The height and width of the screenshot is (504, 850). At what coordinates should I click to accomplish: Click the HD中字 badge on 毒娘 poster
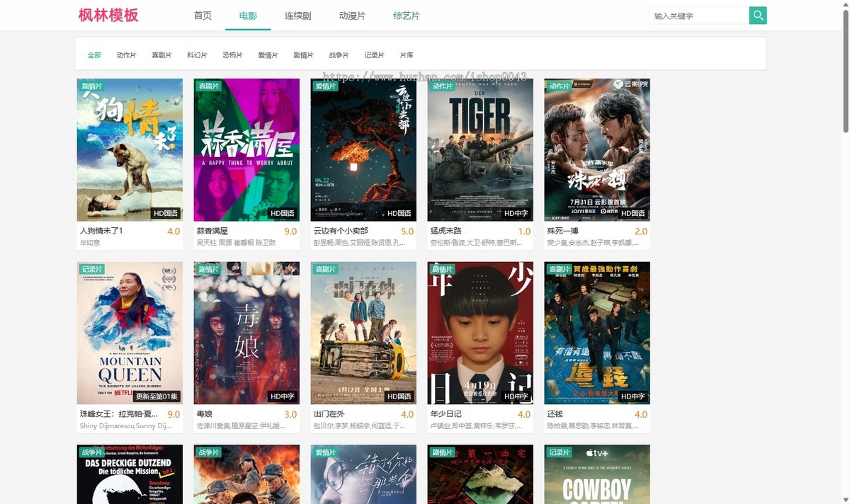(283, 396)
